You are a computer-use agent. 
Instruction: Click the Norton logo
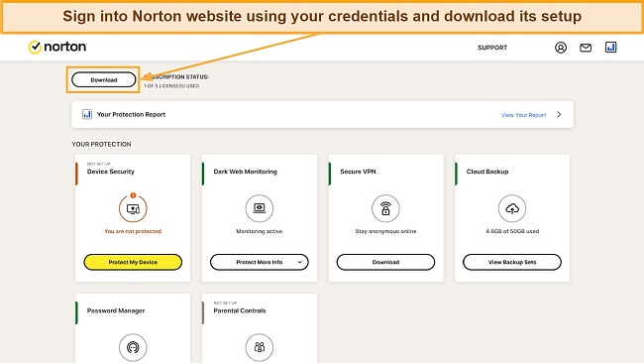[57, 47]
